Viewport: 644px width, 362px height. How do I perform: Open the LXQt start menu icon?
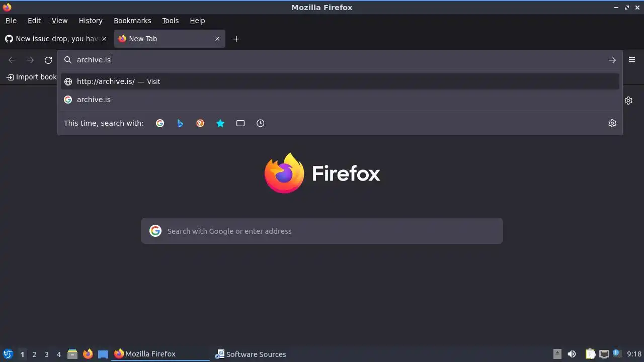(8, 354)
